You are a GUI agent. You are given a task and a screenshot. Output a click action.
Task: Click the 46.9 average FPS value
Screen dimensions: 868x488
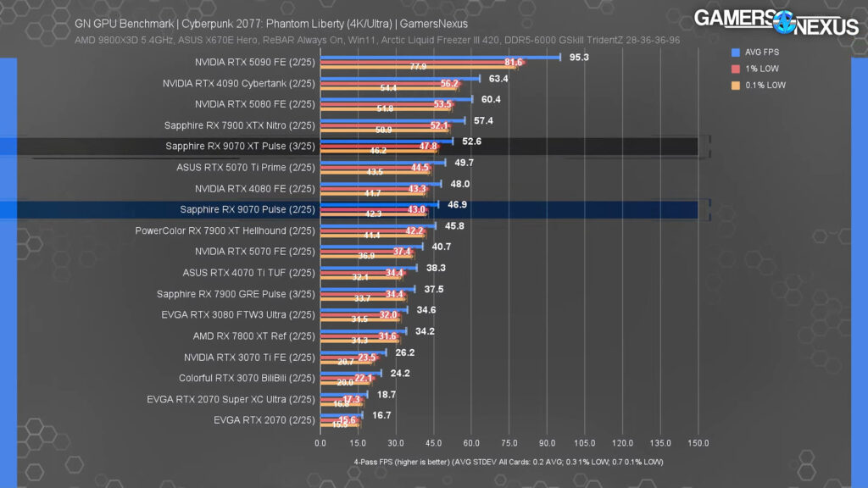(x=457, y=204)
